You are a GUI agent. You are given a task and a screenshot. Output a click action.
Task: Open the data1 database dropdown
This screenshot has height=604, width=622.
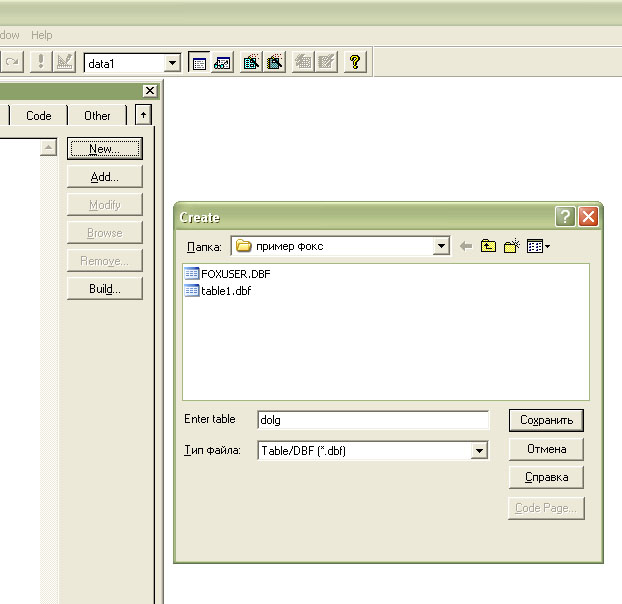point(172,63)
